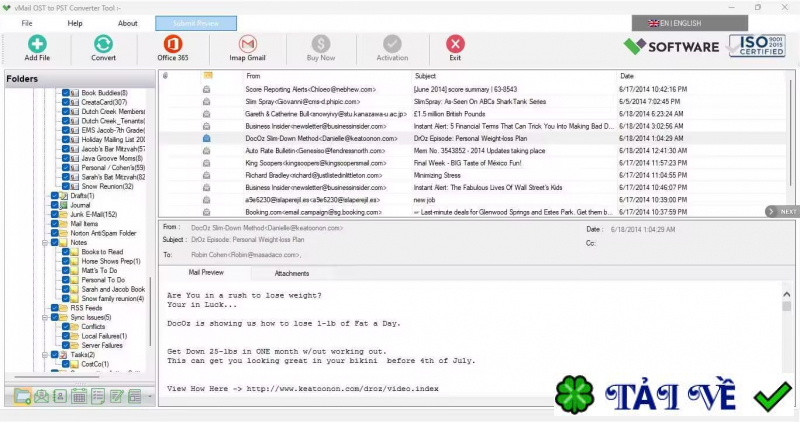The image size is (800, 422).
Task: Open the File menu
Action: (x=27, y=23)
